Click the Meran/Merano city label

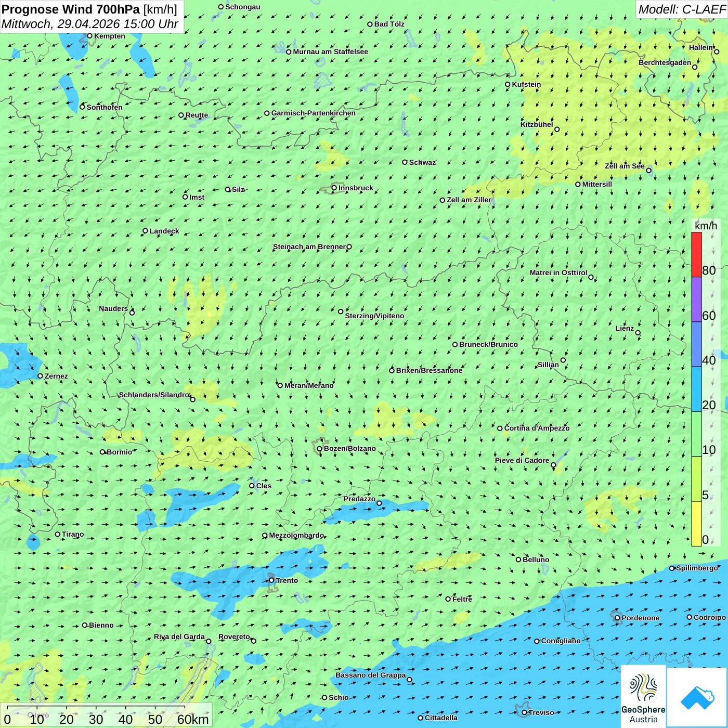pyautogui.click(x=309, y=385)
